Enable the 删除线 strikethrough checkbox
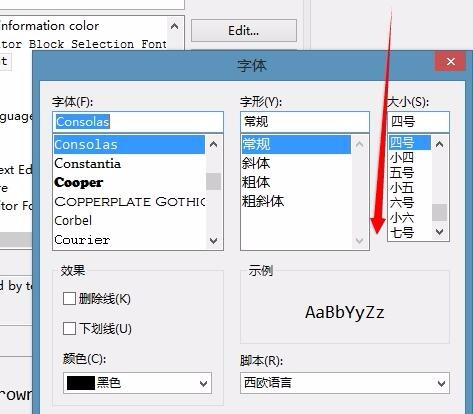Image resolution: width=473 pixels, height=414 pixels. (69, 299)
